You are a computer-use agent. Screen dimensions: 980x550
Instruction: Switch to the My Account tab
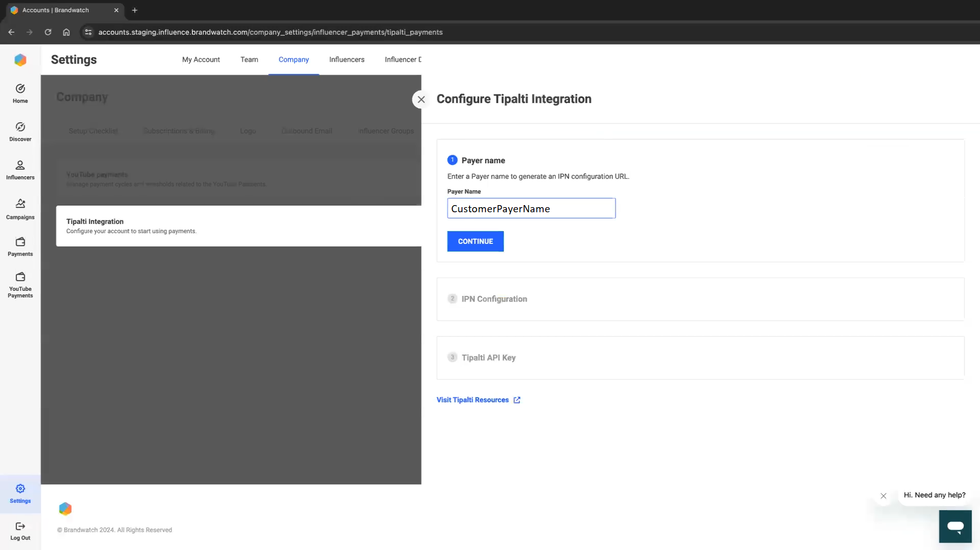pos(201,60)
